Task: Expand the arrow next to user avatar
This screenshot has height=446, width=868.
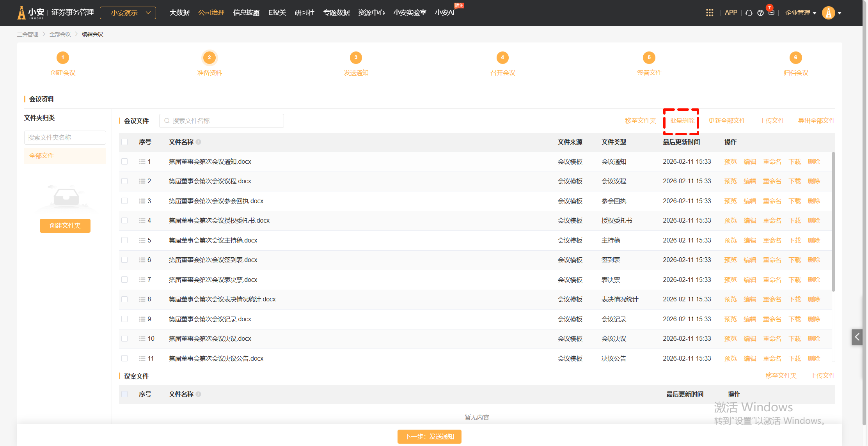Action: pyautogui.click(x=840, y=13)
